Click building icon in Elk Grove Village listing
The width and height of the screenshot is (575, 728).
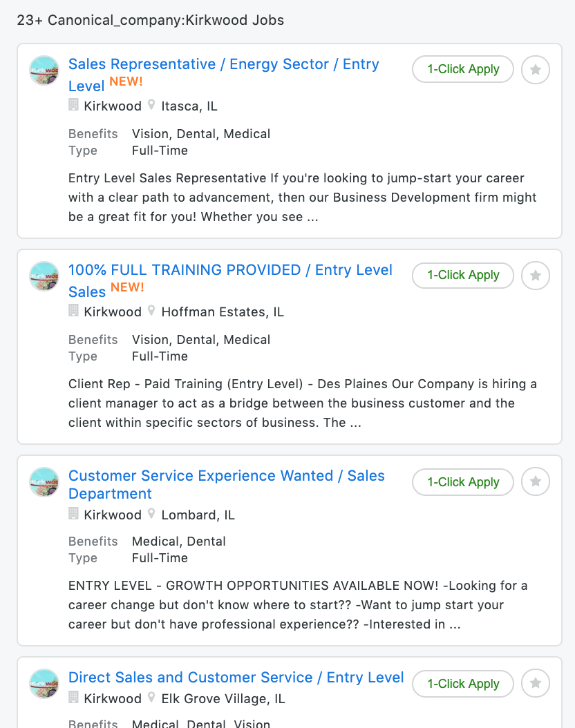click(x=73, y=697)
